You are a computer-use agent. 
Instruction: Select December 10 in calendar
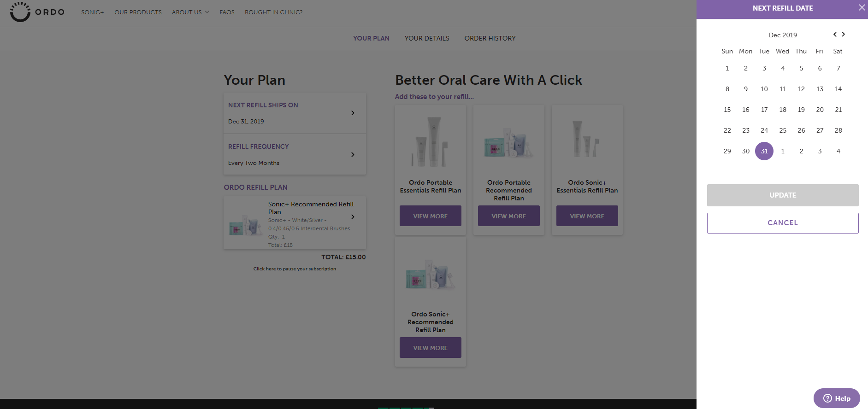pyautogui.click(x=764, y=89)
